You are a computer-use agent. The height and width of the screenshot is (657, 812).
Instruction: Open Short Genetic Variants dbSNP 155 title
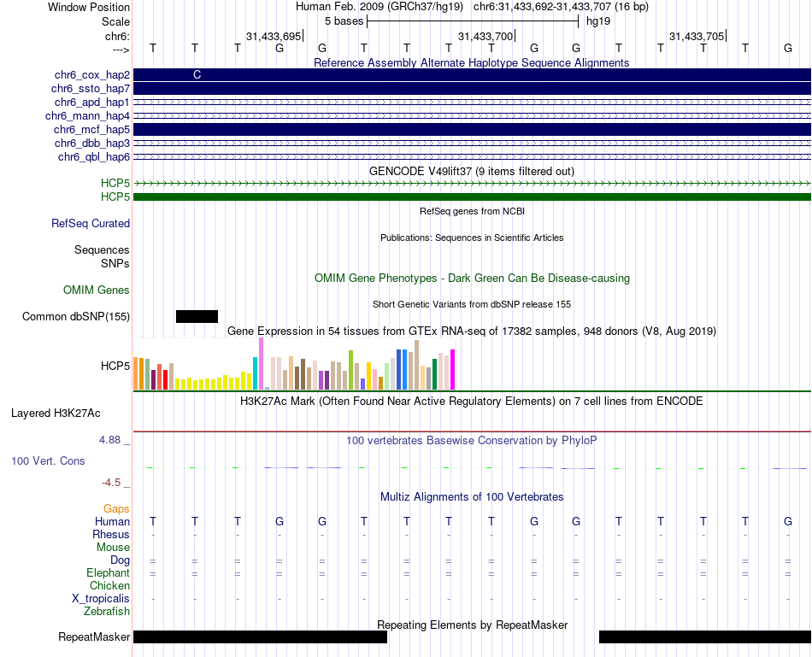pos(472,304)
